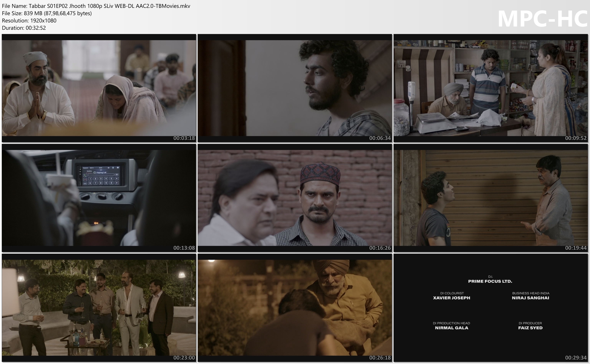This screenshot has width=590, height=364.
Task: Click the DI PRODUCTION HEAD credit label
Action: tap(451, 323)
